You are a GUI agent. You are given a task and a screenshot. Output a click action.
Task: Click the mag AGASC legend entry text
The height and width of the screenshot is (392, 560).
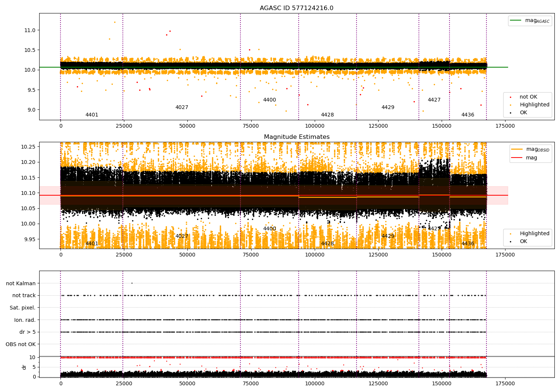(537, 21)
